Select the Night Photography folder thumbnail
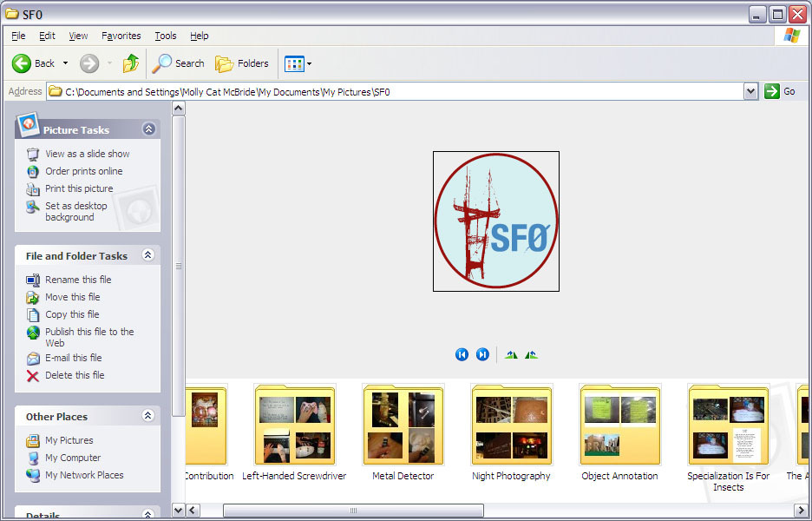This screenshot has height=521, width=812. 511,426
